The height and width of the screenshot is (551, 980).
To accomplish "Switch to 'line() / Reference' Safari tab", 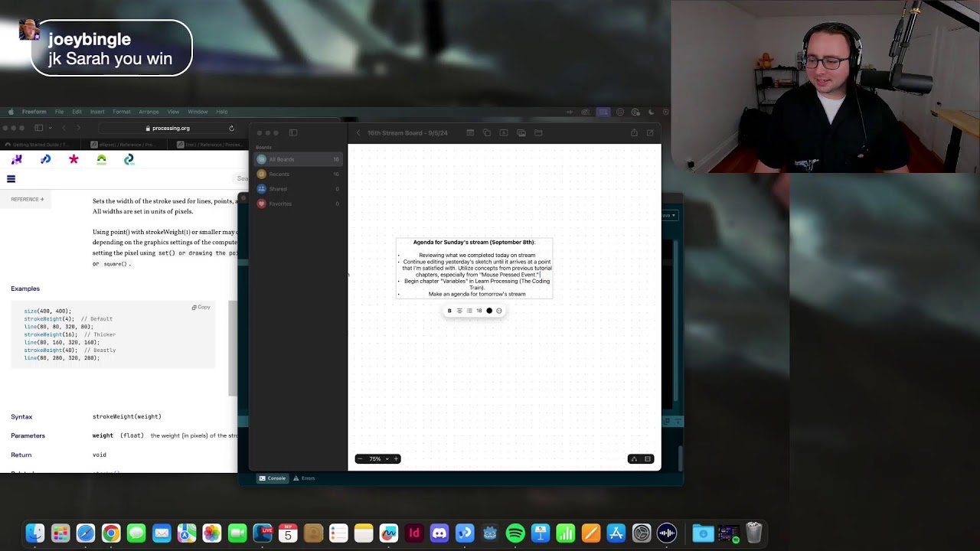I will [207, 145].
